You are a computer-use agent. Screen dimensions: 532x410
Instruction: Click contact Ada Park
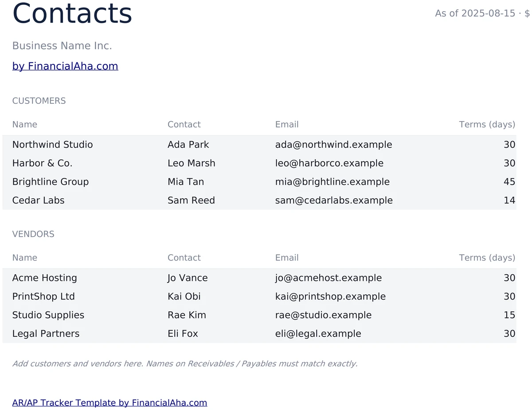pyautogui.click(x=188, y=145)
